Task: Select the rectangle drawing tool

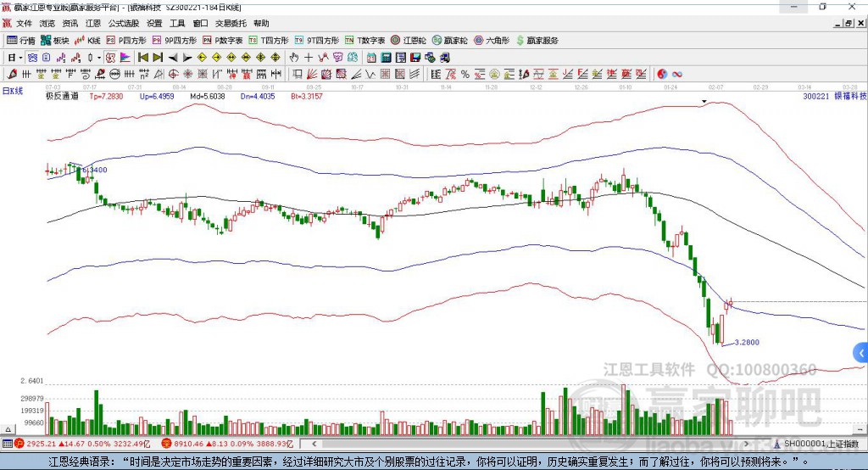Action: click(x=297, y=74)
